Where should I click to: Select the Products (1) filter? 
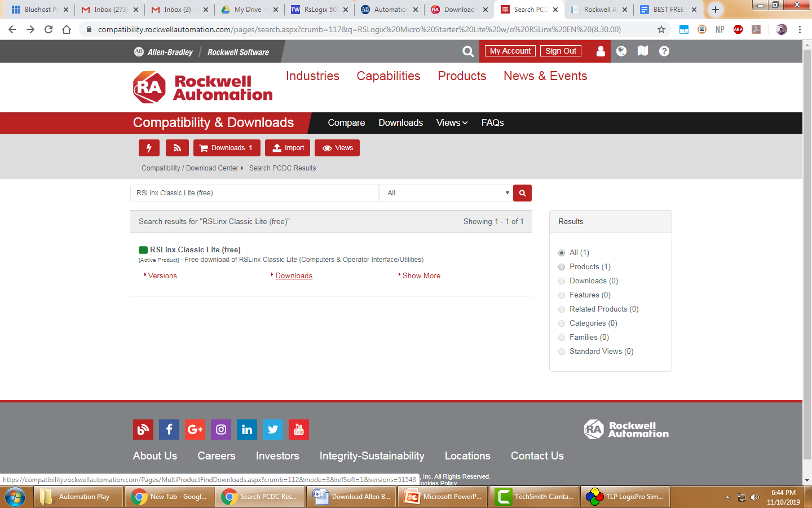tap(562, 267)
